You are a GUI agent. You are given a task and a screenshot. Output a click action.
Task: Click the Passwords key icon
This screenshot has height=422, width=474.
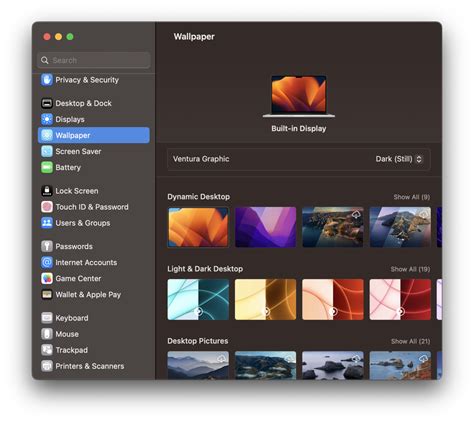(x=47, y=246)
